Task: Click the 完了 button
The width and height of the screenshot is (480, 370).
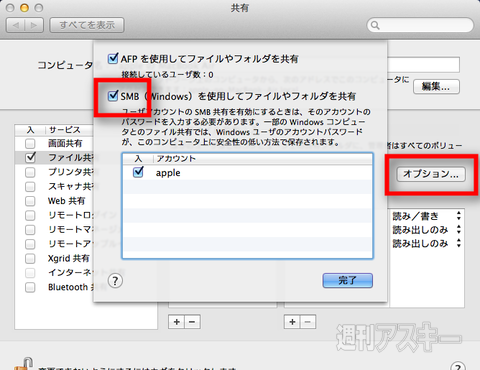Action: pyautogui.click(x=347, y=280)
